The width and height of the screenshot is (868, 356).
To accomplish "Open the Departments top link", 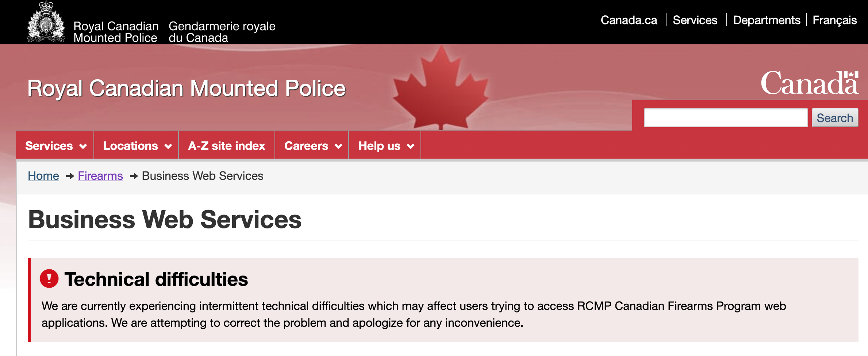I will click(767, 20).
